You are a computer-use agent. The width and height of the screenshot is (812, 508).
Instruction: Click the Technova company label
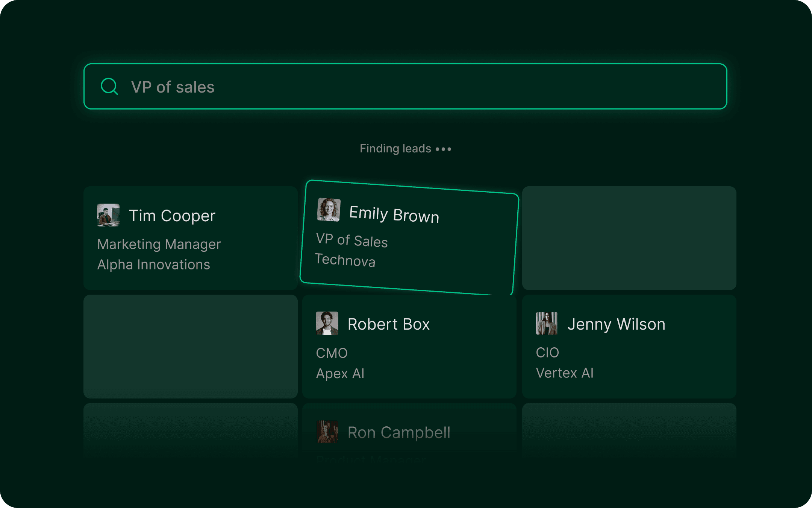tap(345, 260)
